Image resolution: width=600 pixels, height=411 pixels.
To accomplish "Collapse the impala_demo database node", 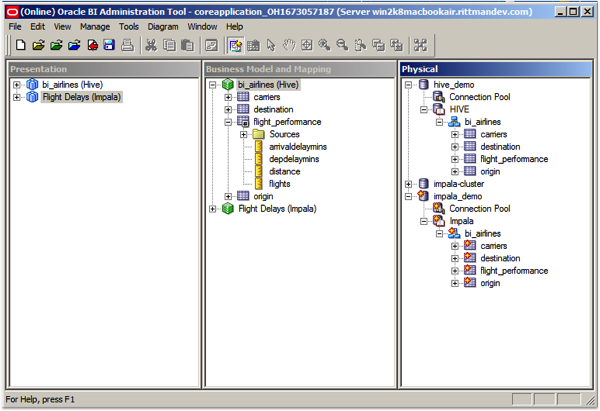I will [408, 196].
